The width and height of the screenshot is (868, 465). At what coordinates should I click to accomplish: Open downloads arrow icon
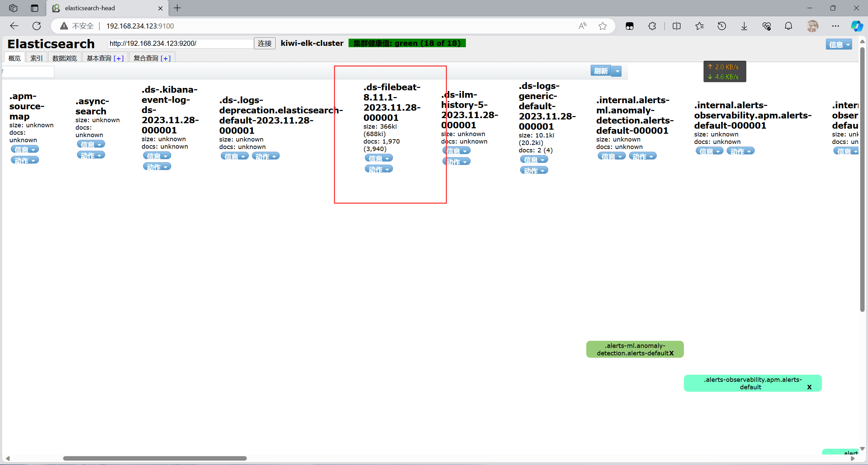[744, 26]
